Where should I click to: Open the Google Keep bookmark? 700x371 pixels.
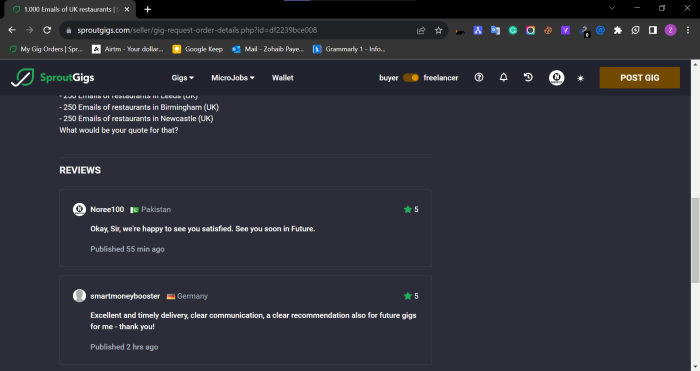tap(197, 49)
